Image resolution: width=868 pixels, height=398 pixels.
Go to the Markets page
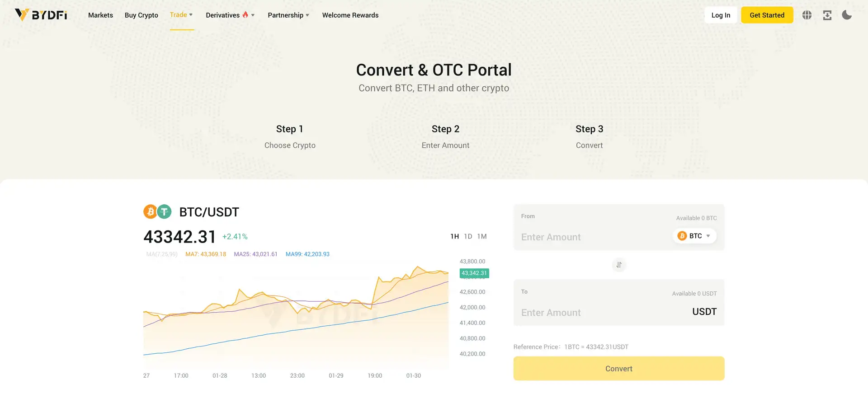[x=100, y=15]
